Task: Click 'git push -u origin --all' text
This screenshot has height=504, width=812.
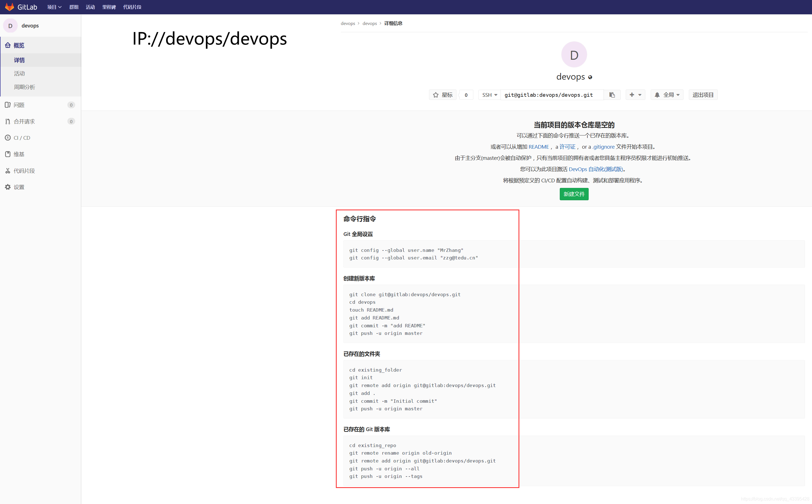Action: click(x=384, y=468)
